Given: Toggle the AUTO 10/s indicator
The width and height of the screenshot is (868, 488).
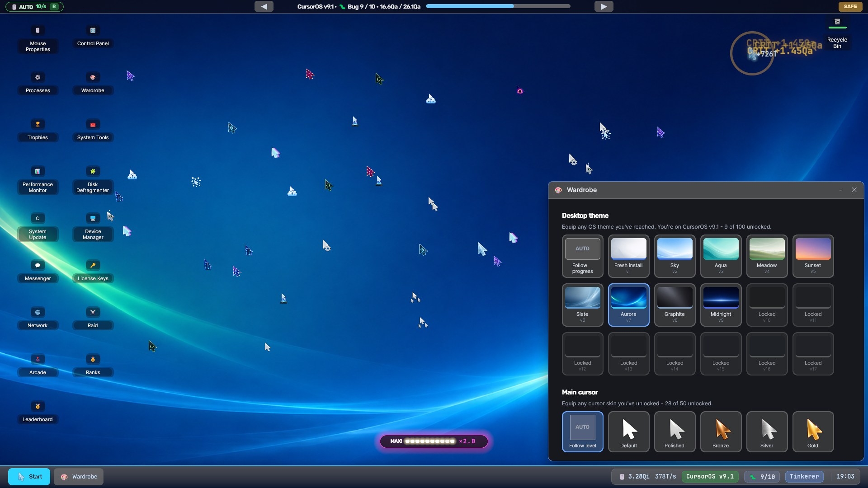Looking at the screenshot, I should coord(34,7).
